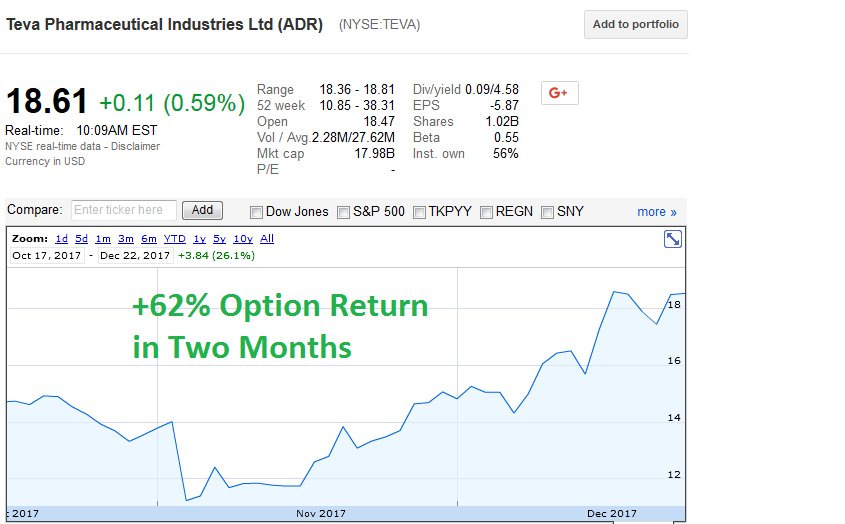Switch chart zoom to 1m
The width and height of the screenshot is (845, 524).
103,239
